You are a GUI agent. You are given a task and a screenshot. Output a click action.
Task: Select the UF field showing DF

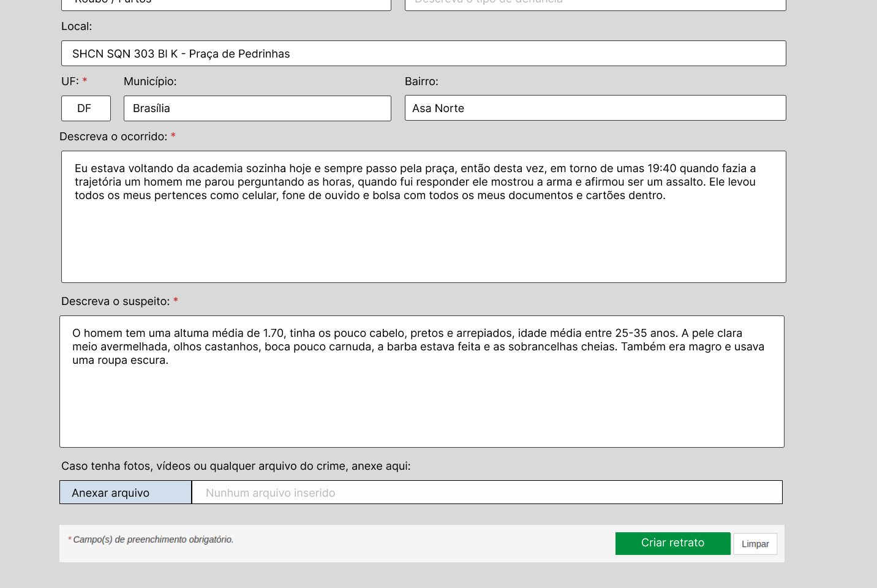[x=86, y=108]
